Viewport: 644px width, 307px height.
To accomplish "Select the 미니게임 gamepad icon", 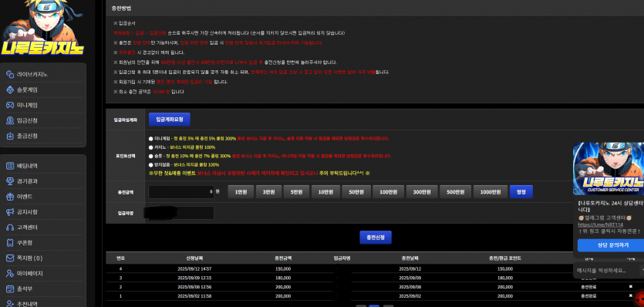I will 10,105.
